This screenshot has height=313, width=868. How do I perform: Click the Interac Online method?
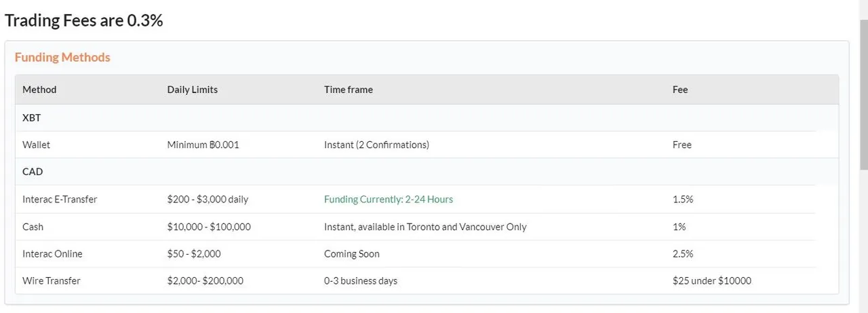(x=52, y=254)
